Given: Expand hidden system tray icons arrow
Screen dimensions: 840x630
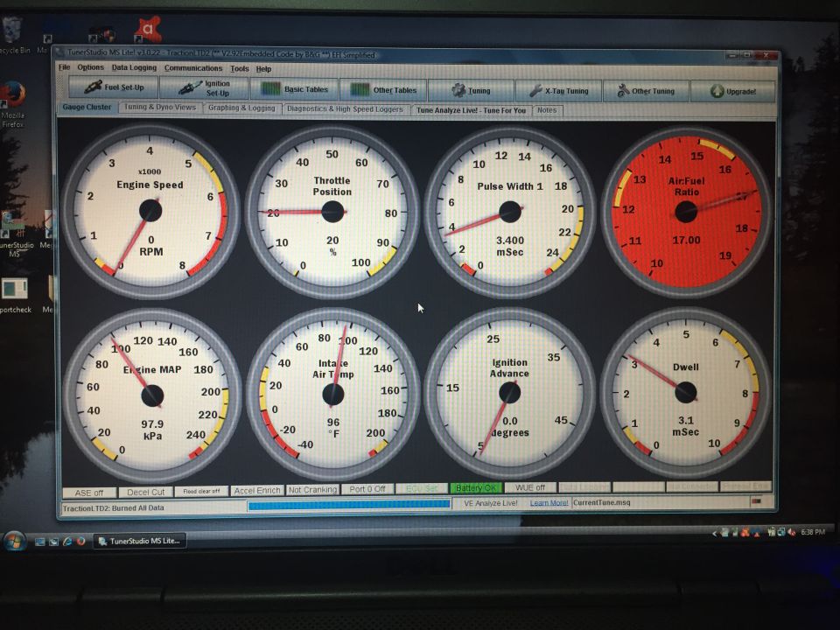Looking at the screenshot, I should click(x=714, y=533).
